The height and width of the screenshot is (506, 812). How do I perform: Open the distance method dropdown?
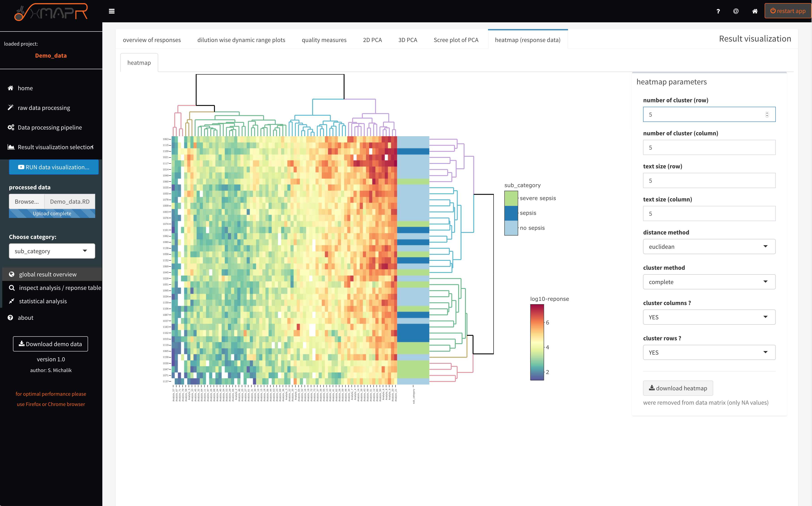click(x=709, y=246)
